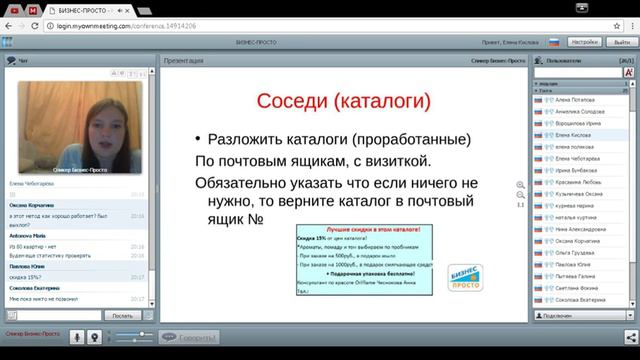The width and height of the screenshot is (640, 360).
Task: Adjust the lower volume slider
Action: tap(134, 340)
